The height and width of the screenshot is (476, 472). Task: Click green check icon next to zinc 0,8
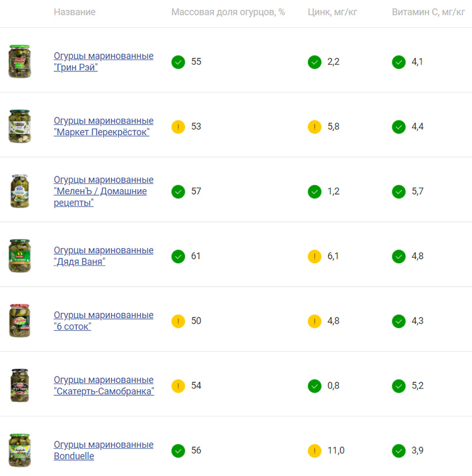314,386
